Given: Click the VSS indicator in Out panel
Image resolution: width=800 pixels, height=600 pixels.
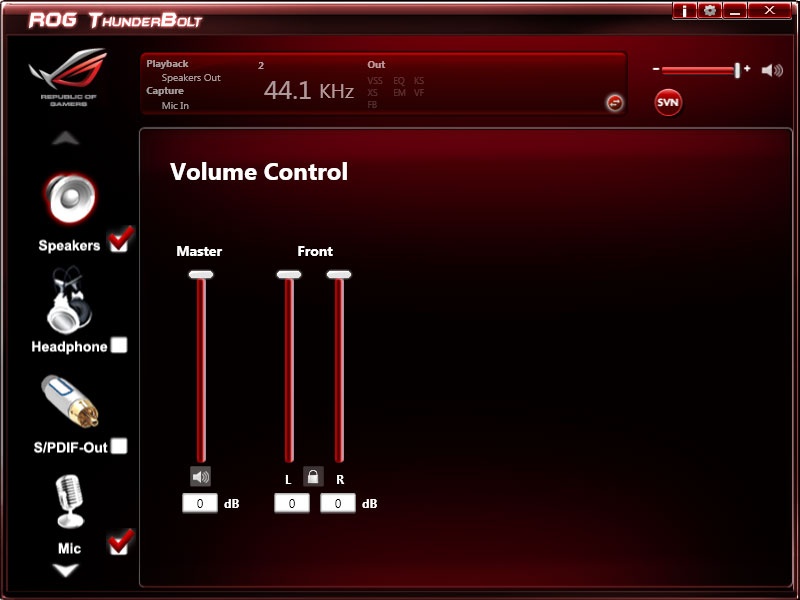Looking at the screenshot, I should coord(375,81).
